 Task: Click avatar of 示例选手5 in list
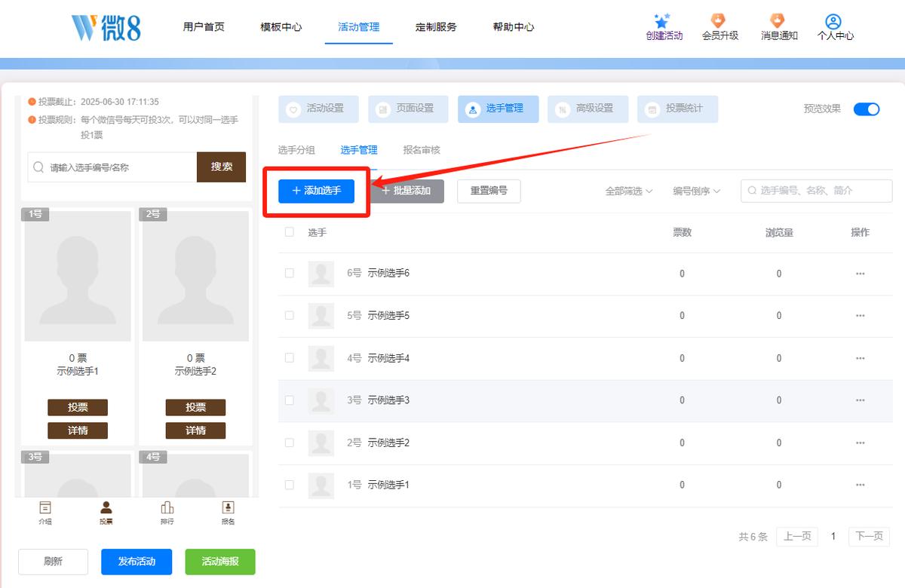(x=321, y=316)
